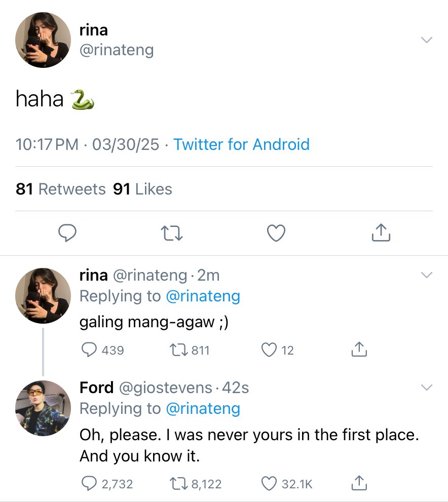Open Ford's profile picture
448x502 pixels.
tap(43, 408)
